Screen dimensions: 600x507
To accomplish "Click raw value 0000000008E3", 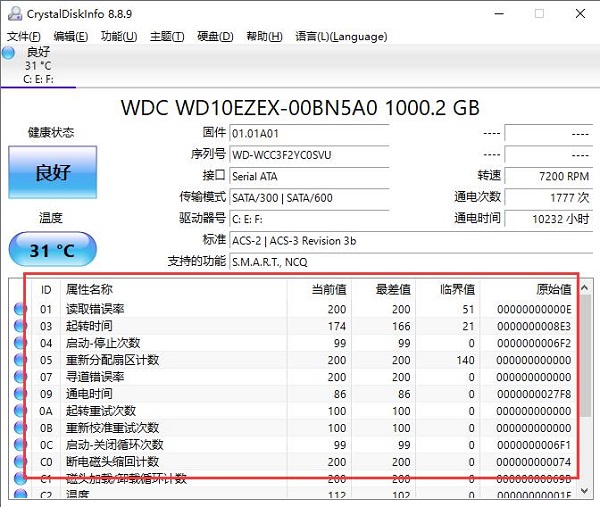I will point(534,326).
